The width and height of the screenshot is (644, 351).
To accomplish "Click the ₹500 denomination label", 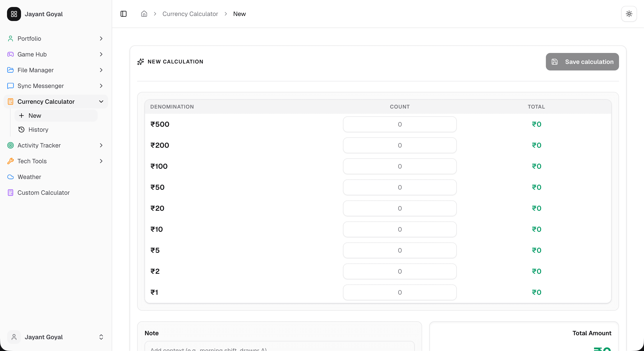I will pyautogui.click(x=160, y=124).
